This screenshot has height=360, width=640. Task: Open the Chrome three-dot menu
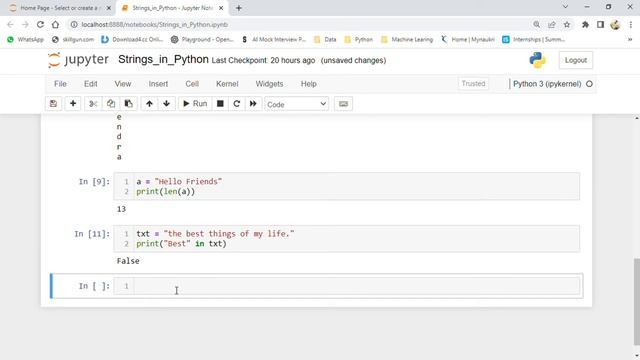pos(631,24)
